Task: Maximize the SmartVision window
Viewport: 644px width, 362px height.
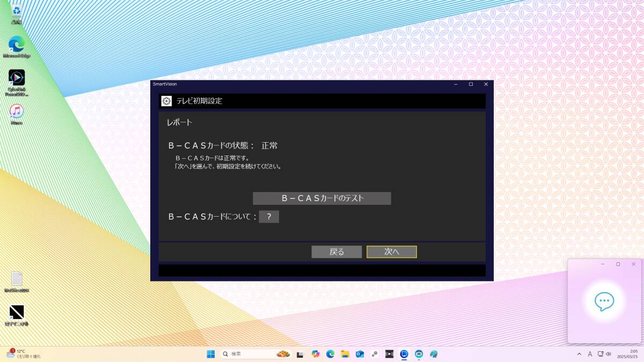Action: (471, 84)
